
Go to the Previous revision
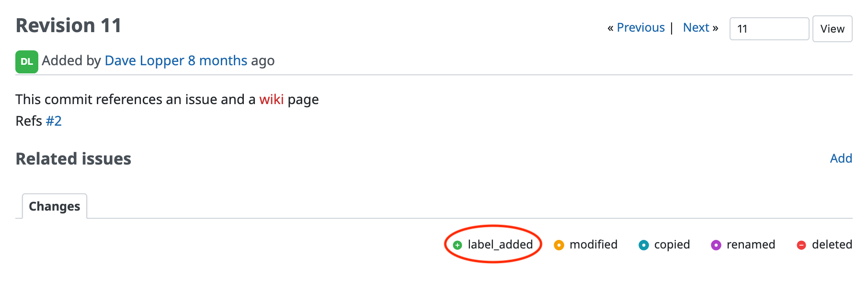(x=640, y=28)
